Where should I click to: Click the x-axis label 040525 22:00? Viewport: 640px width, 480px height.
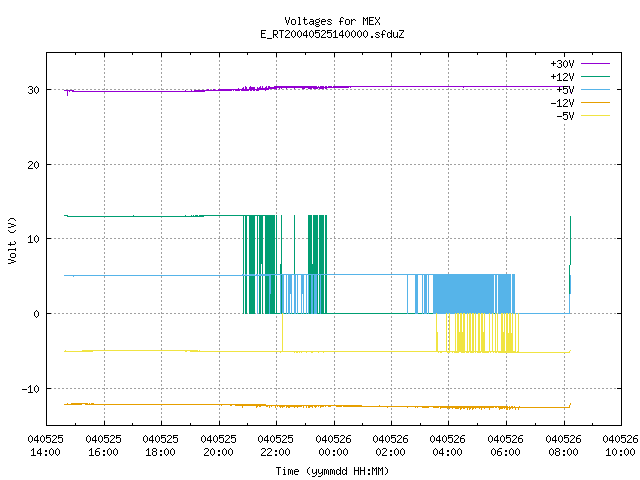[276, 446]
